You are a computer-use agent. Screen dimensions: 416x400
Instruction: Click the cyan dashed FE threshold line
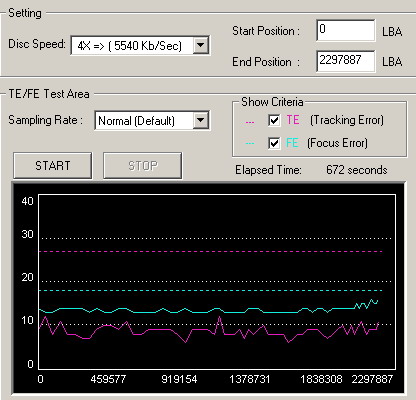(x=211, y=290)
